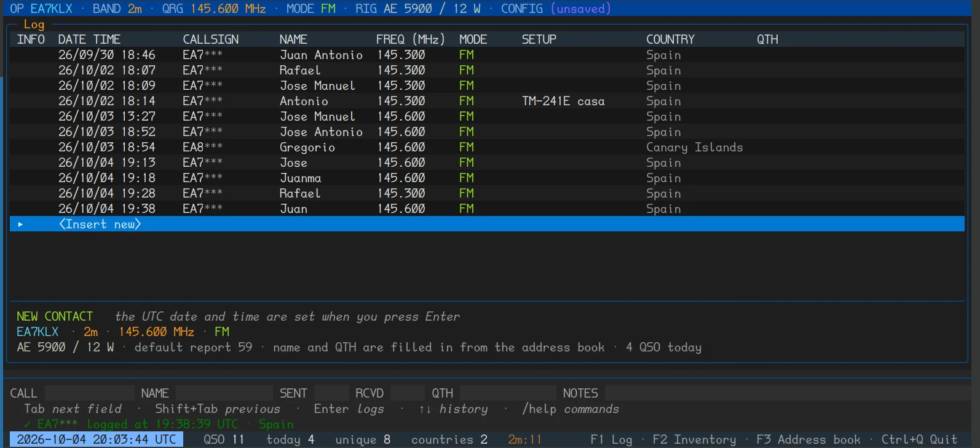Focus the QTH entry field in the form

tap(508, 393)
